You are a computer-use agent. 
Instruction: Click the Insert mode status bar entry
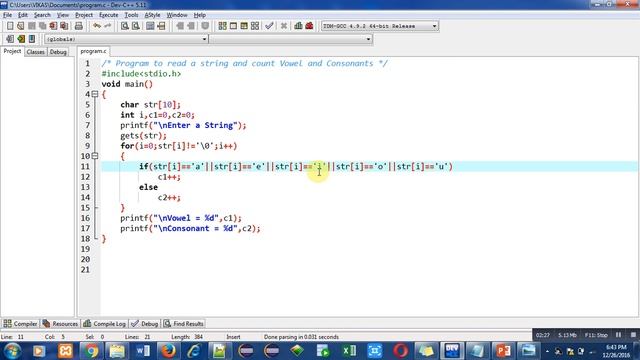pyautogui.click(x=233, y=337)
